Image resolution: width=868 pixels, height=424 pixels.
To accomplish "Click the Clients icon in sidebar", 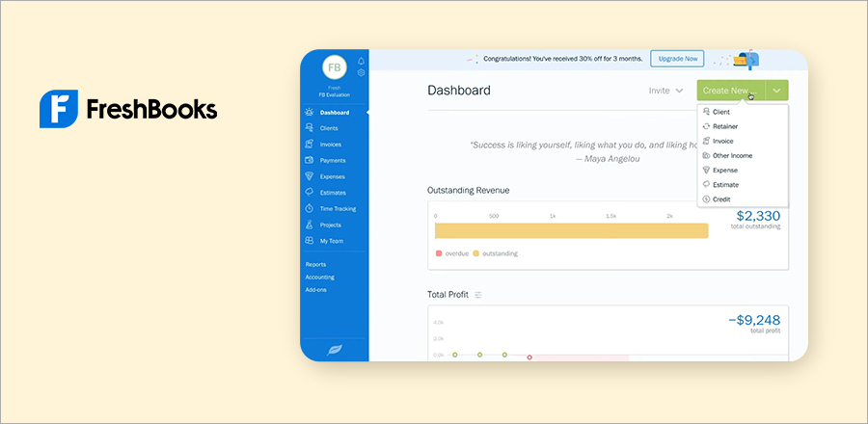I will click(x=310, y=128).
